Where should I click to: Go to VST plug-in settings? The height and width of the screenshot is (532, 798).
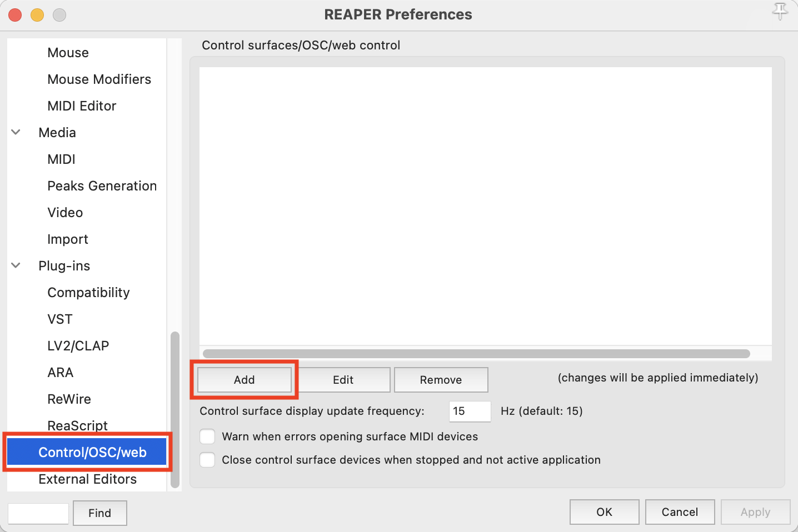60,319
